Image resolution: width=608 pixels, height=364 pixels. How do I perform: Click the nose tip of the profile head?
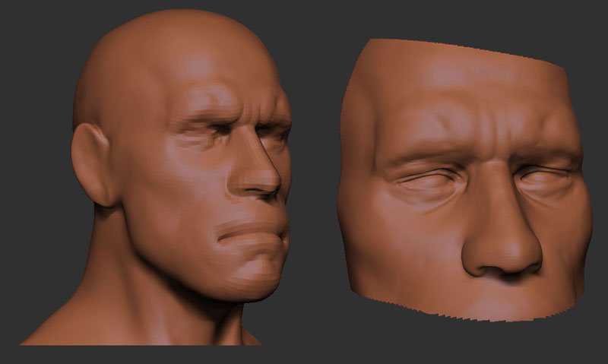(271, 182)
